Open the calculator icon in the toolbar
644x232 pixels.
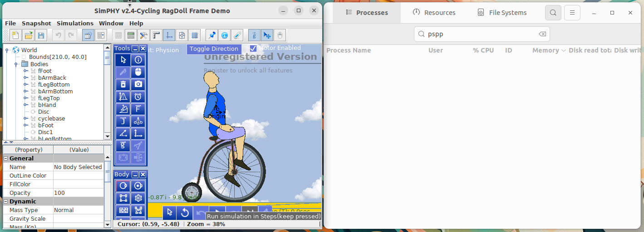pos(131,35)
